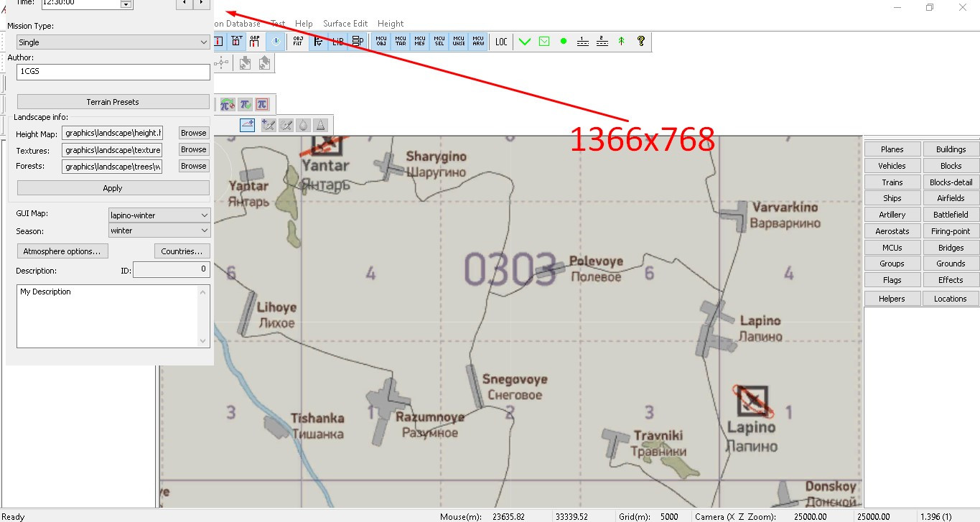The width and height of the screenshot is (980, 522).
Task: Toggle the MCU MES links button
Action: [420, 41]
